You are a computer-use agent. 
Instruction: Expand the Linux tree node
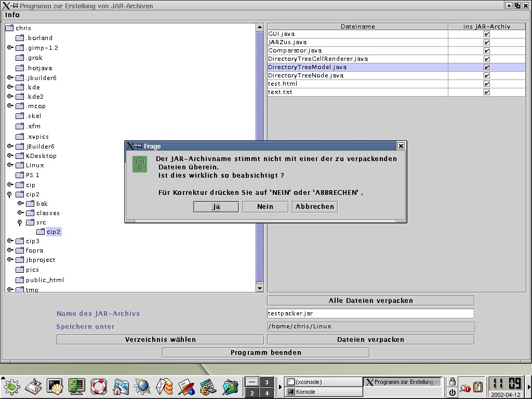pyautogui.click(x=10, y=165)
